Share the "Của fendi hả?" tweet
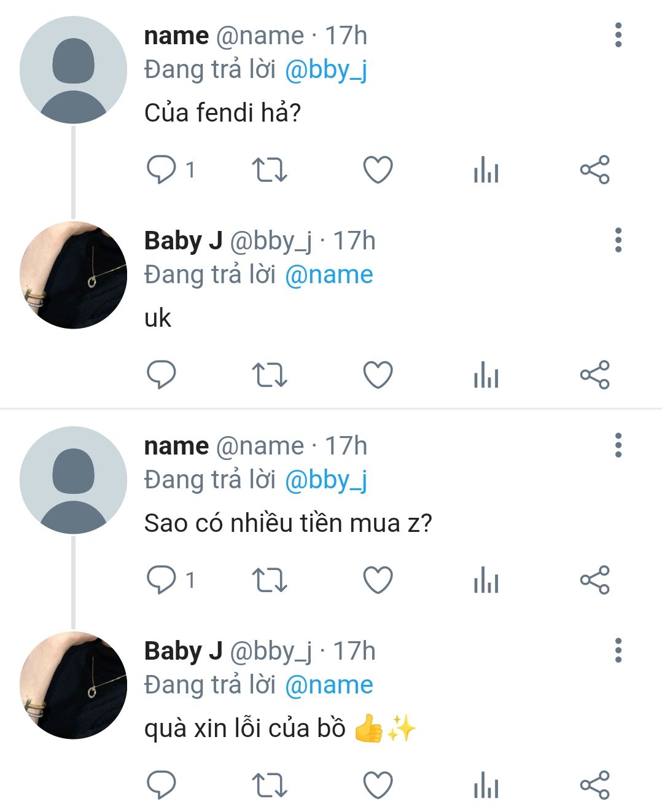The image size is (662, 812). point(594,170)
